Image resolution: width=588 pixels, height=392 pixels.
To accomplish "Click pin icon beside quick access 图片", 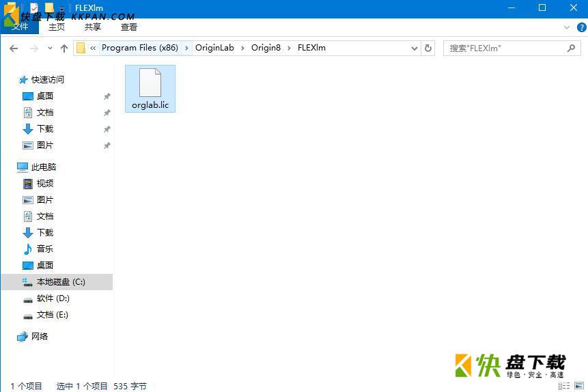I will click(107, 145).
